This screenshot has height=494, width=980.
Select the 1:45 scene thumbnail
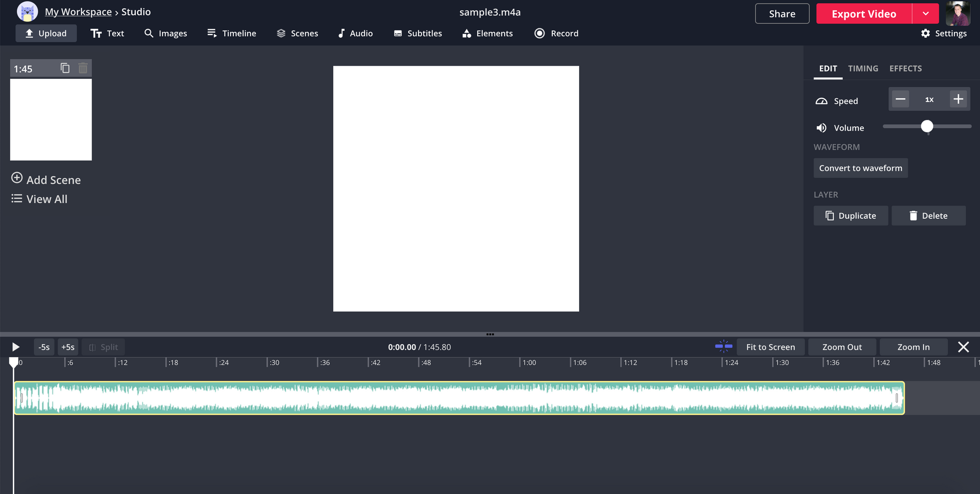pos(51,119)
